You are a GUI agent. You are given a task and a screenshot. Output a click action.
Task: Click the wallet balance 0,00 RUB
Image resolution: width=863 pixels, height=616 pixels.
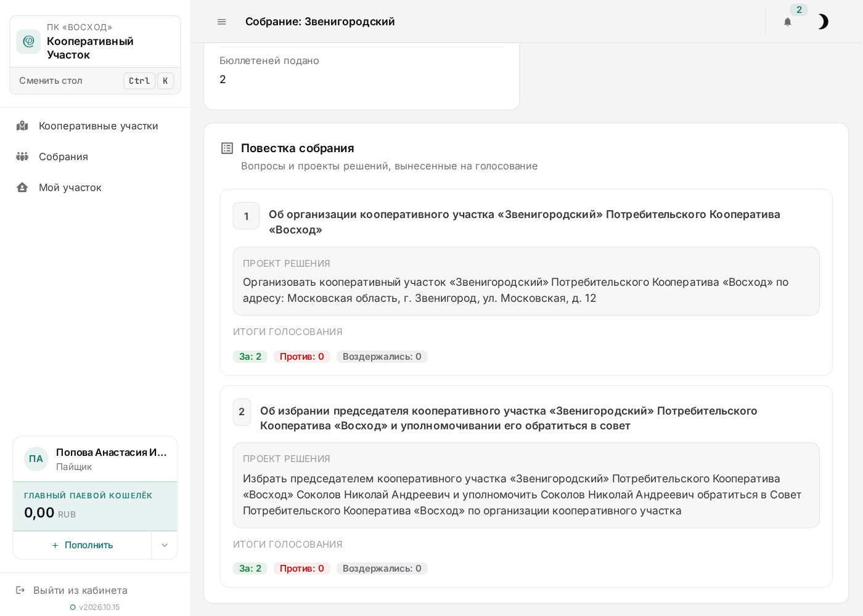(50, 513)
